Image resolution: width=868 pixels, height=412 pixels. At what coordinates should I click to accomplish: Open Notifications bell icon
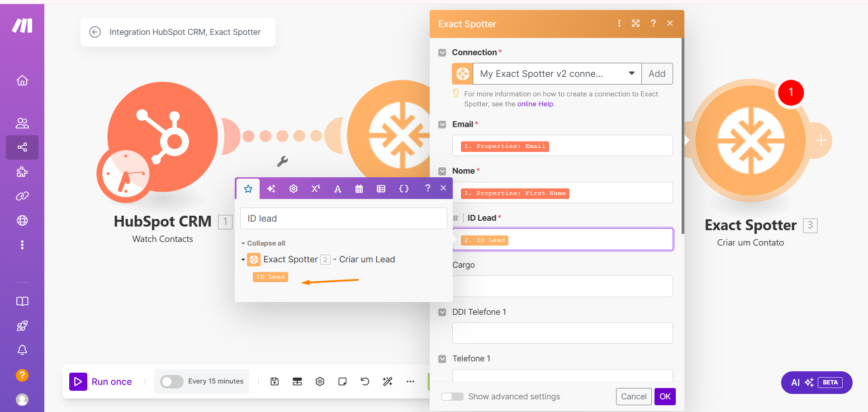point(22,350)
